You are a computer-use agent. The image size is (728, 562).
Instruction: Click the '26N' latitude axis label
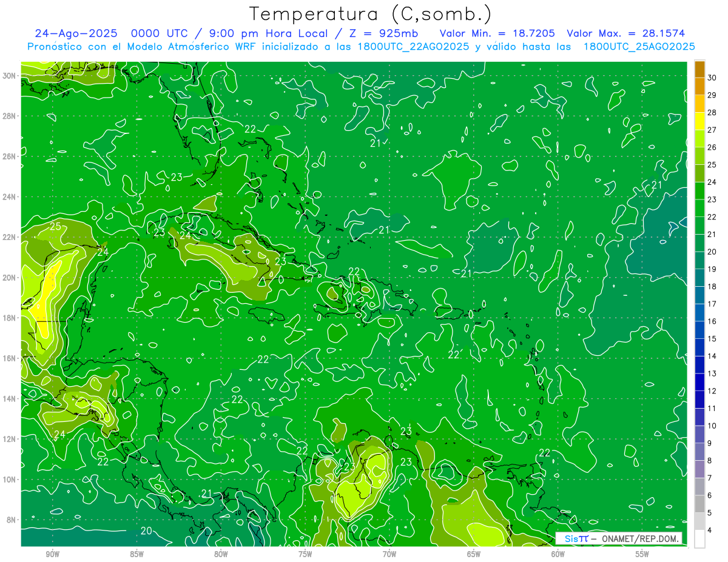click(10, 156)
